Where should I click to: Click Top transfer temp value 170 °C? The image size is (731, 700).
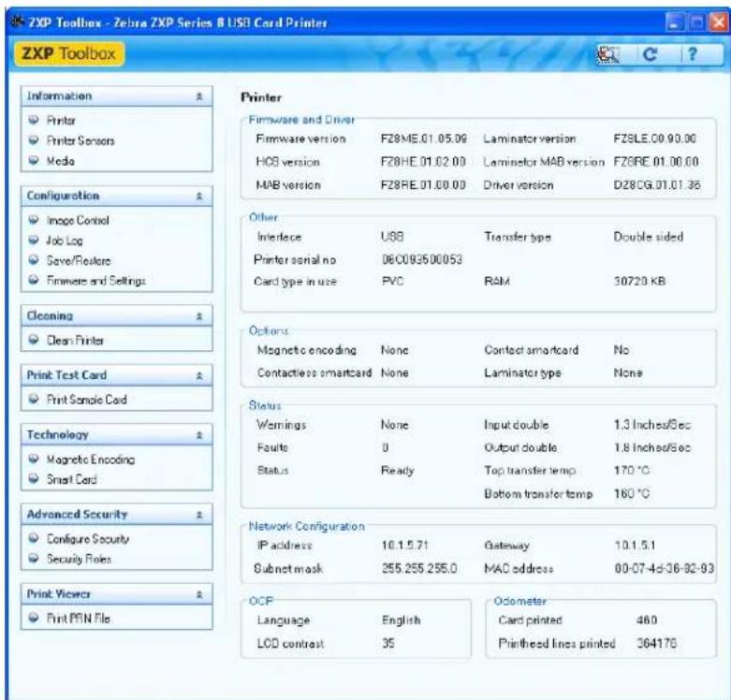tap(631, 470)
